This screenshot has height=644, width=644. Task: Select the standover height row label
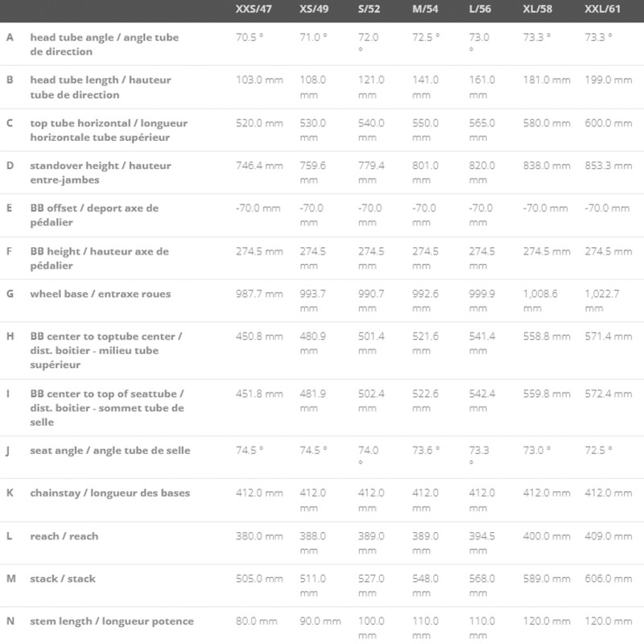101,172
